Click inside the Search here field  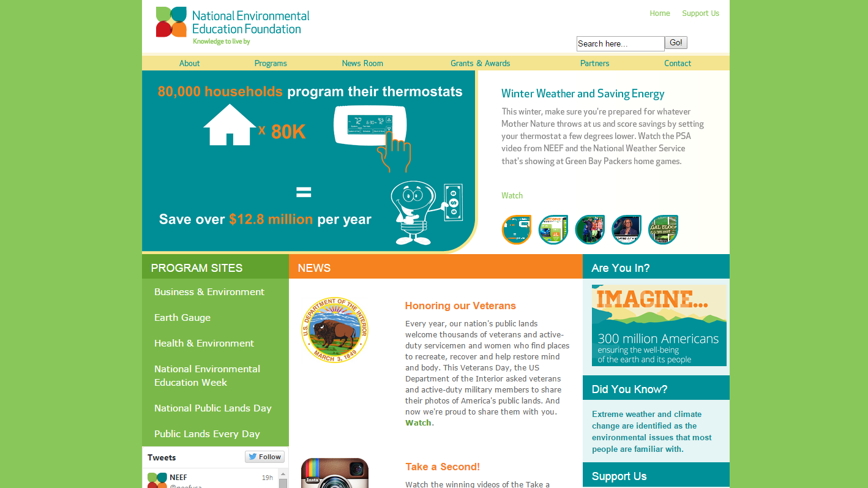(x=619, y=43)
